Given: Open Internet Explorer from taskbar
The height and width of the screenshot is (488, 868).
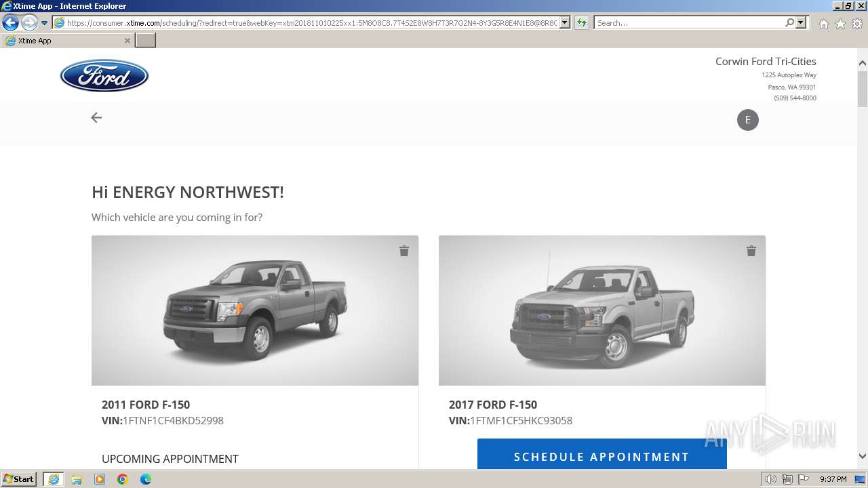Looking at the screenshot, I should pos(54,479).
